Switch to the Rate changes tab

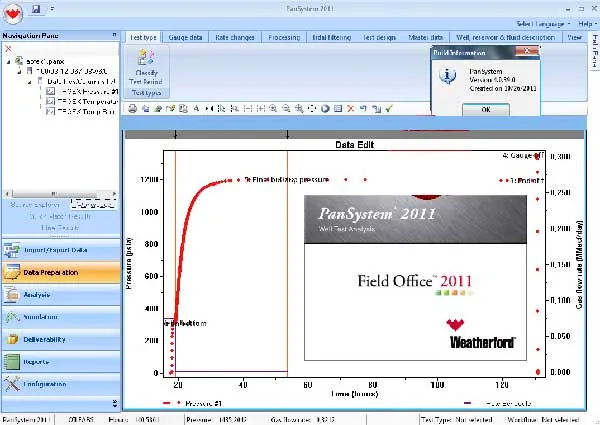coord(235,37)
